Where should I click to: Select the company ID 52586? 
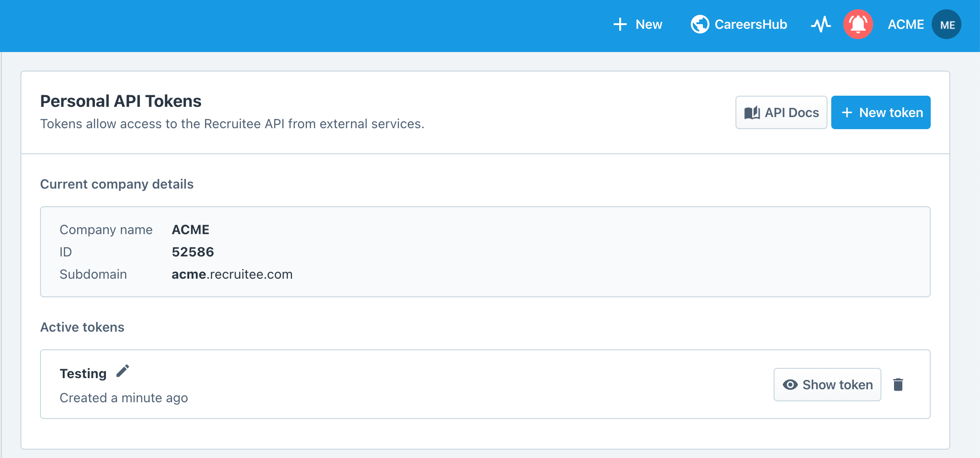tap(192, 252)
